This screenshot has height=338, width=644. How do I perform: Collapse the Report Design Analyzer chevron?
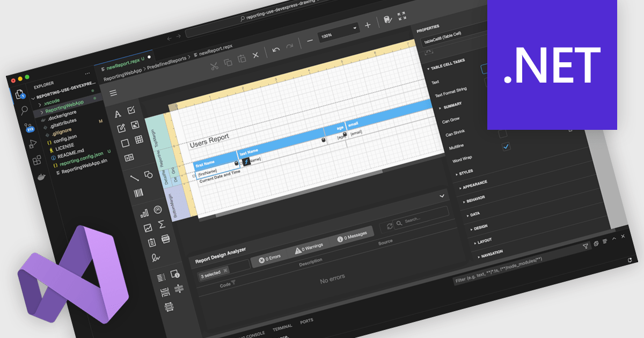pyautogui.click(x=442, y=196)
